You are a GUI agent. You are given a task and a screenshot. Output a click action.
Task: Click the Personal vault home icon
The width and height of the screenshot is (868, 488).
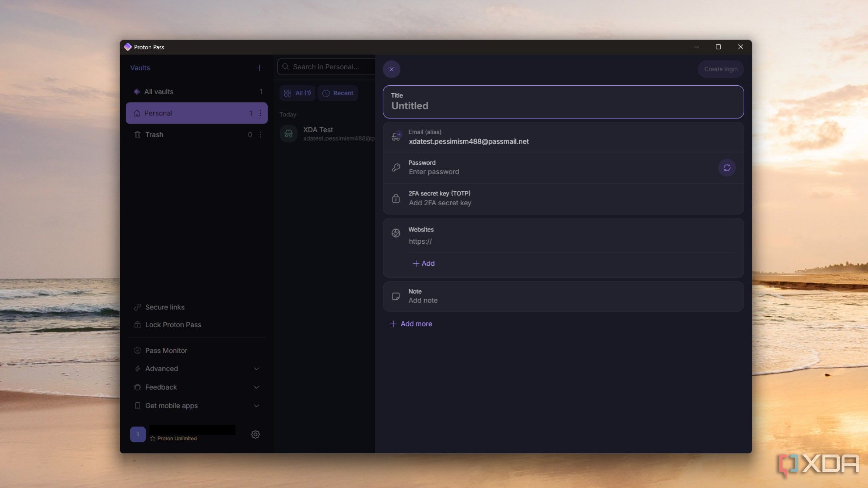pyautogui.click(x=137, y=113)
